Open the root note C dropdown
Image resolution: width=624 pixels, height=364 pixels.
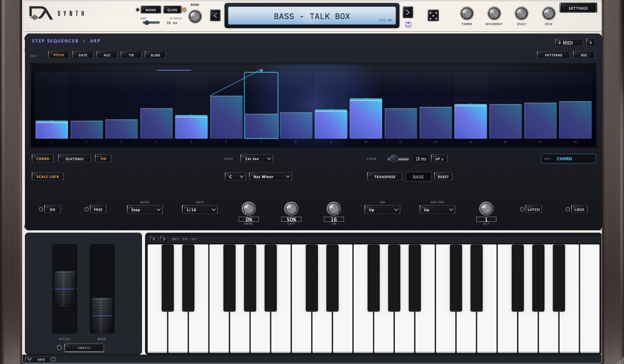tap(235, 177)
